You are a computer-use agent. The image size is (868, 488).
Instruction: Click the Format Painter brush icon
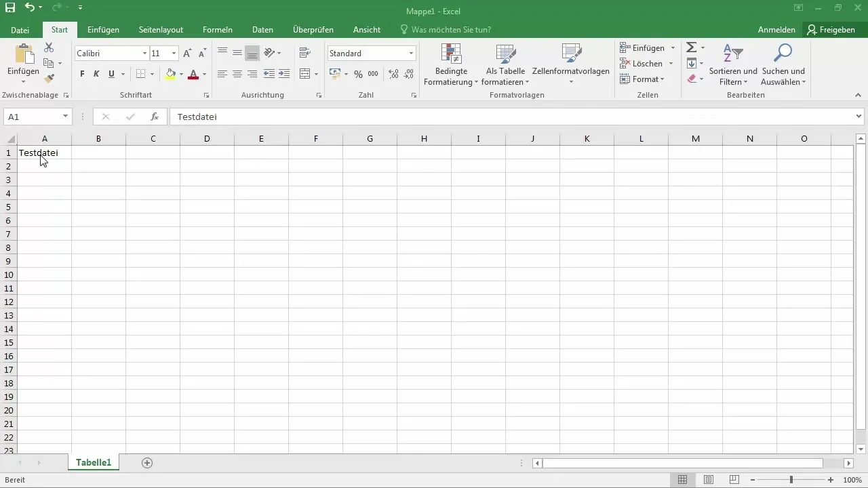49,79
